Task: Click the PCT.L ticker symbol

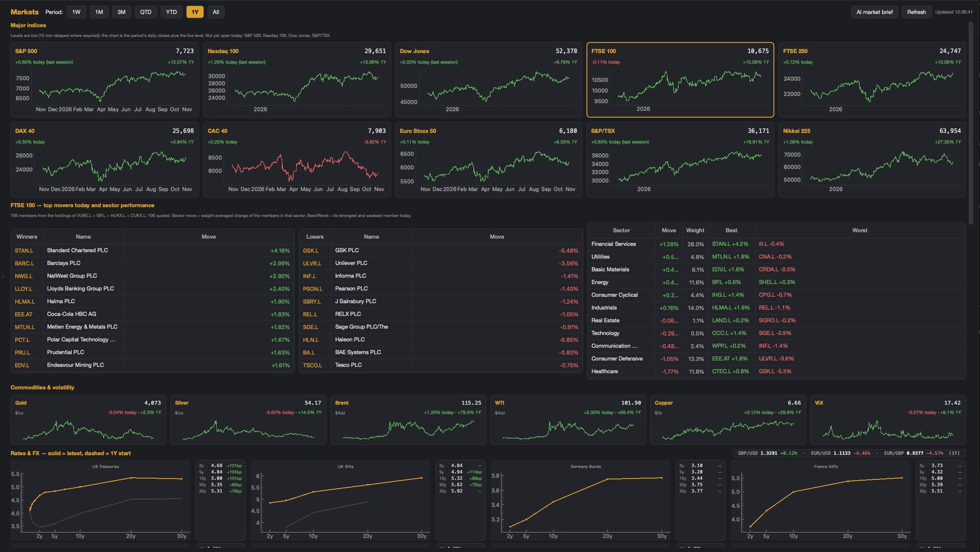Action: coord(22,340)
